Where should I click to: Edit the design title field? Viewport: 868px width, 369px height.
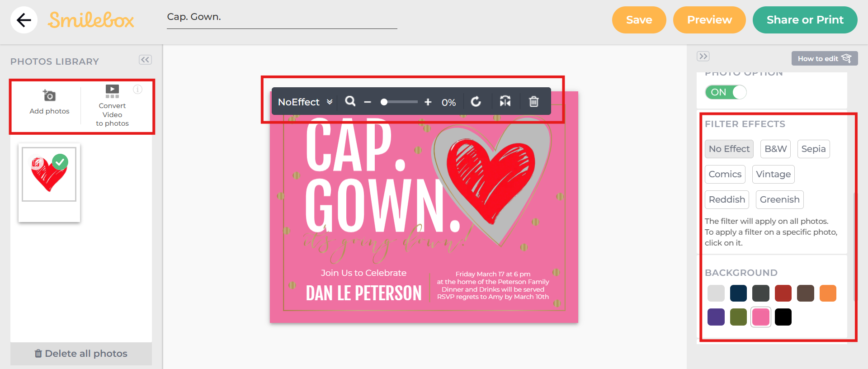[x=282, y=18]
